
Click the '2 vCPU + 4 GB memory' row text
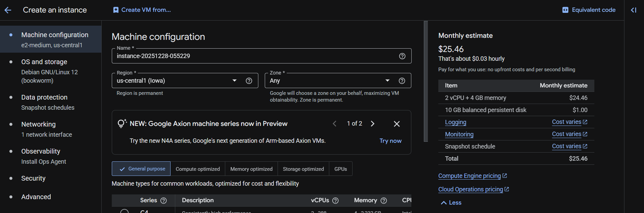(475, 98)
